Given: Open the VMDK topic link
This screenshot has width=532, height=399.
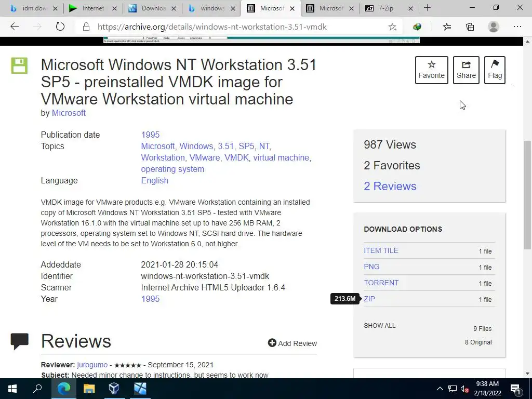Looking at the screenshot, I should pyautogui.click(x=237, y=158).
